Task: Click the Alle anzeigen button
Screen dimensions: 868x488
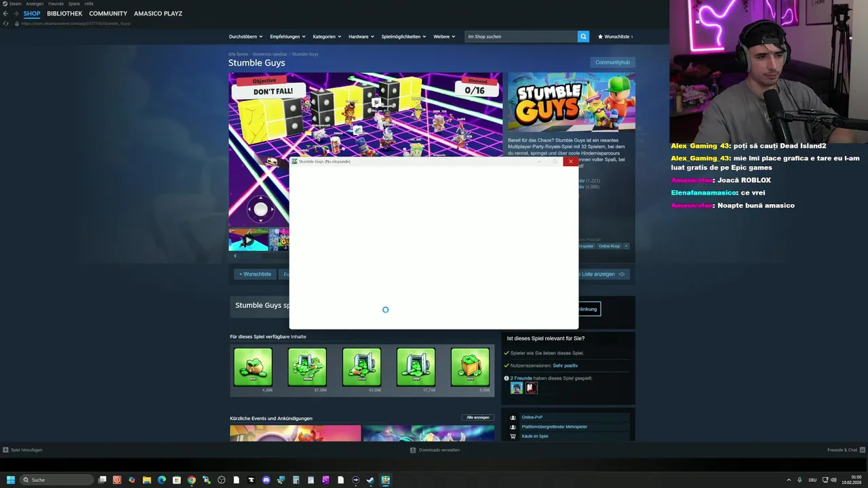Action: tap(478, 418)
